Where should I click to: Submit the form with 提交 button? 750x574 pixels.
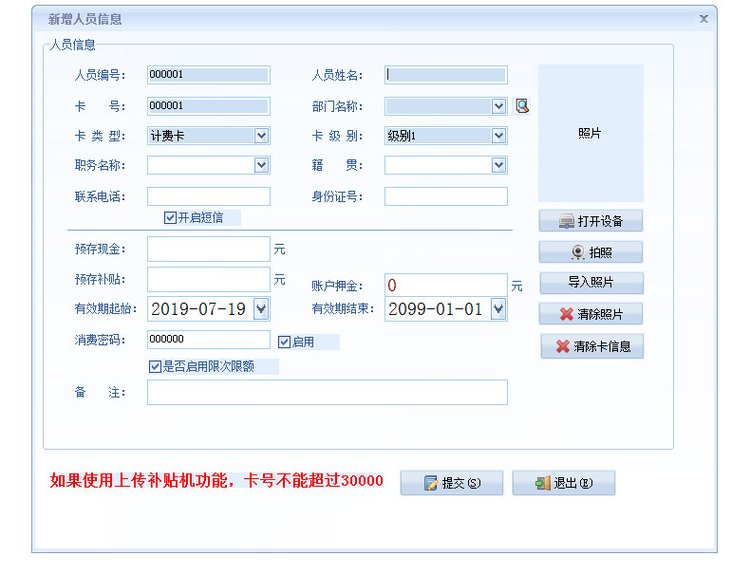[451, 483]
